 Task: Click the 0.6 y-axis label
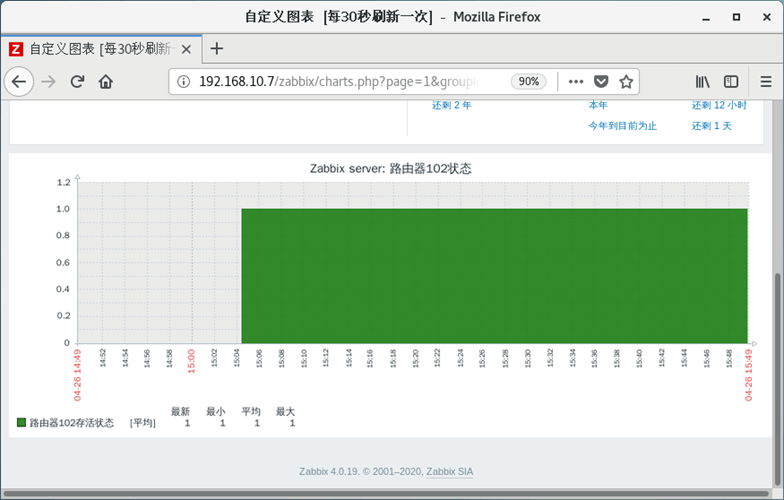click(x=63, y=262)
